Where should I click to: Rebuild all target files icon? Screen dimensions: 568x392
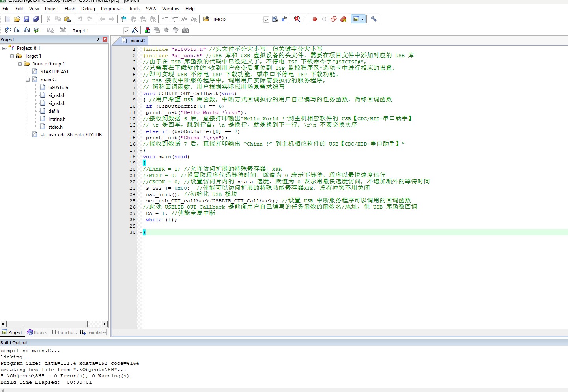pyautogui.click(x=26, y=30)
